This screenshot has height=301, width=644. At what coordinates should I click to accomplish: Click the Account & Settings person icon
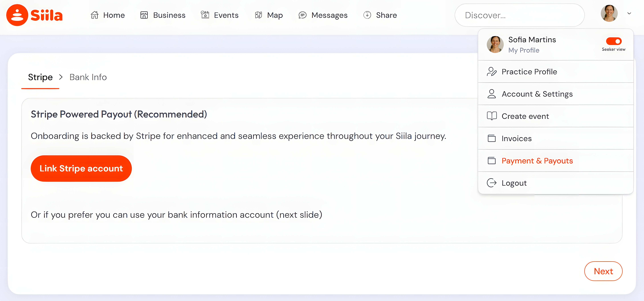coord(491,94)
